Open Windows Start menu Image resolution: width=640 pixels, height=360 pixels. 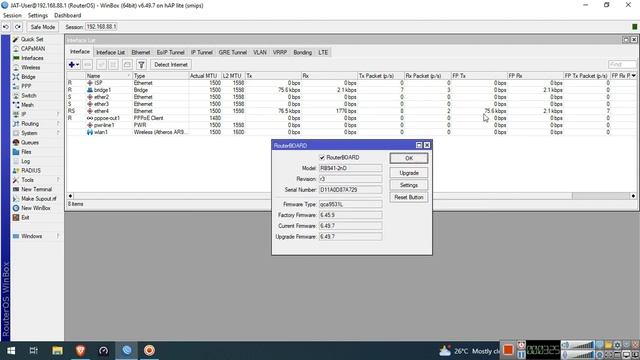click(11, 351)
